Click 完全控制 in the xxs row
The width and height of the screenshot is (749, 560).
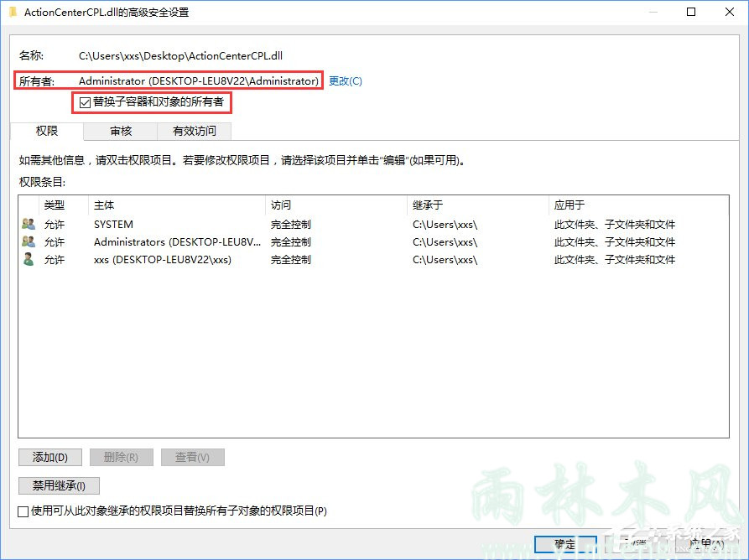pyautogui.click(x=291, y=260)
